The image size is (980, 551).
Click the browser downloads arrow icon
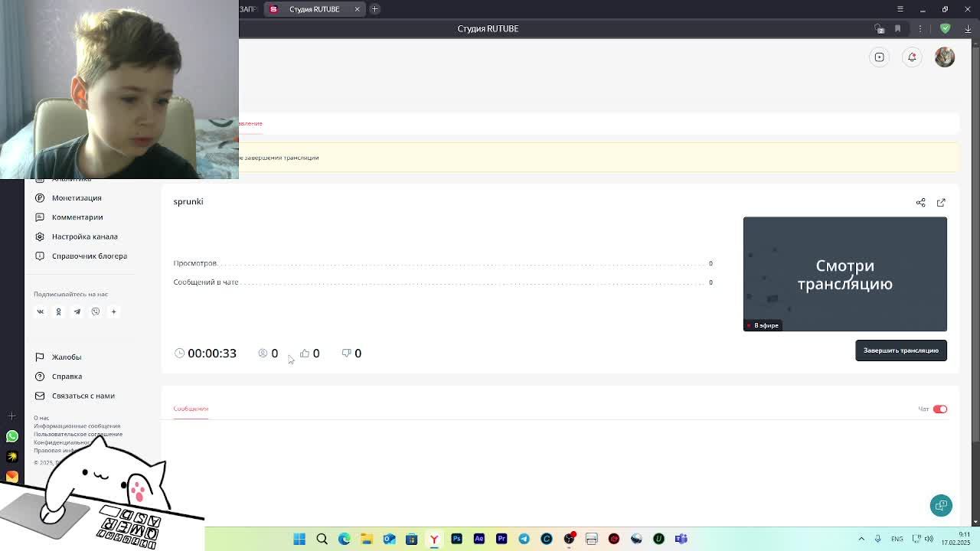[x=968, y=29]
